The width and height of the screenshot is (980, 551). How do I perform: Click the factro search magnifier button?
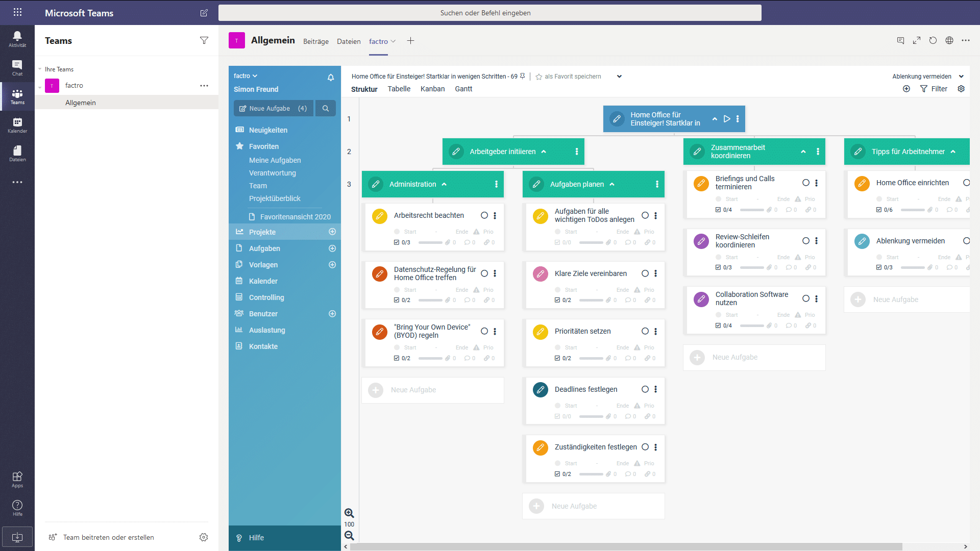click(x=326, y=108)
